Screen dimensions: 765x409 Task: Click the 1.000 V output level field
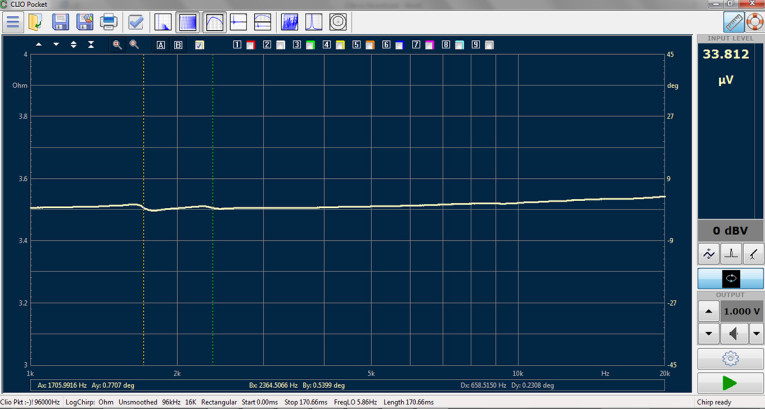coord(742,311)
